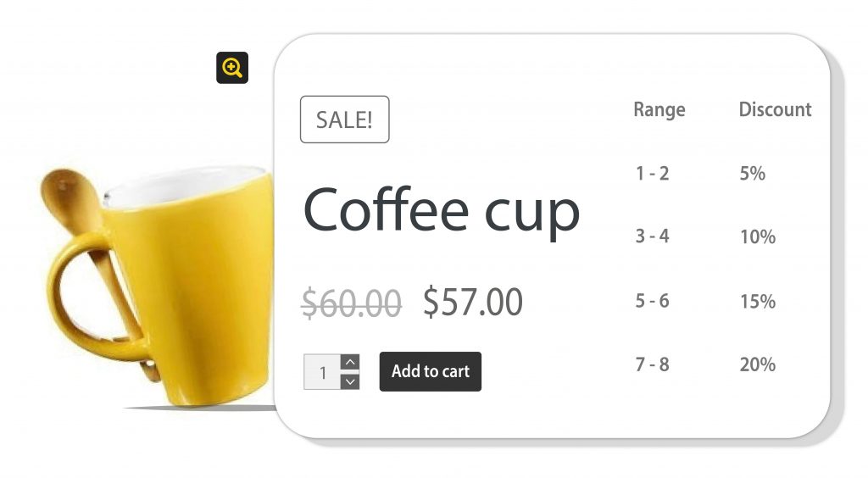Select the 3 - 4 range row

point(652,236)
